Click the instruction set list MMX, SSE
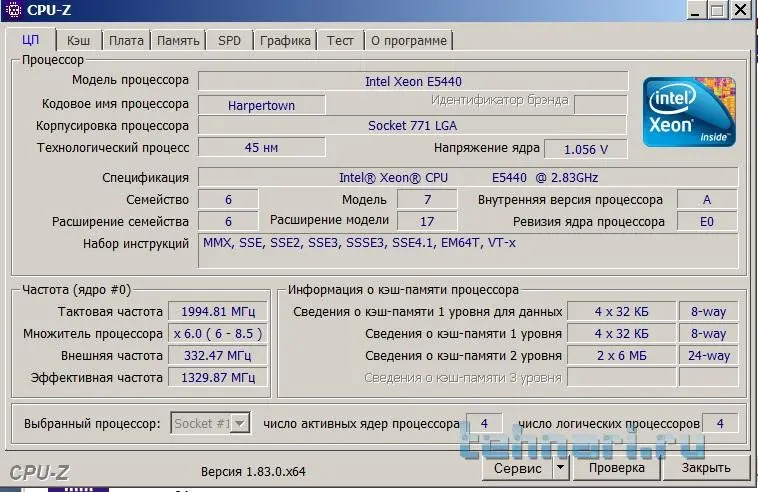The width and height of the screenshot is (758, 492). point(468,250)
